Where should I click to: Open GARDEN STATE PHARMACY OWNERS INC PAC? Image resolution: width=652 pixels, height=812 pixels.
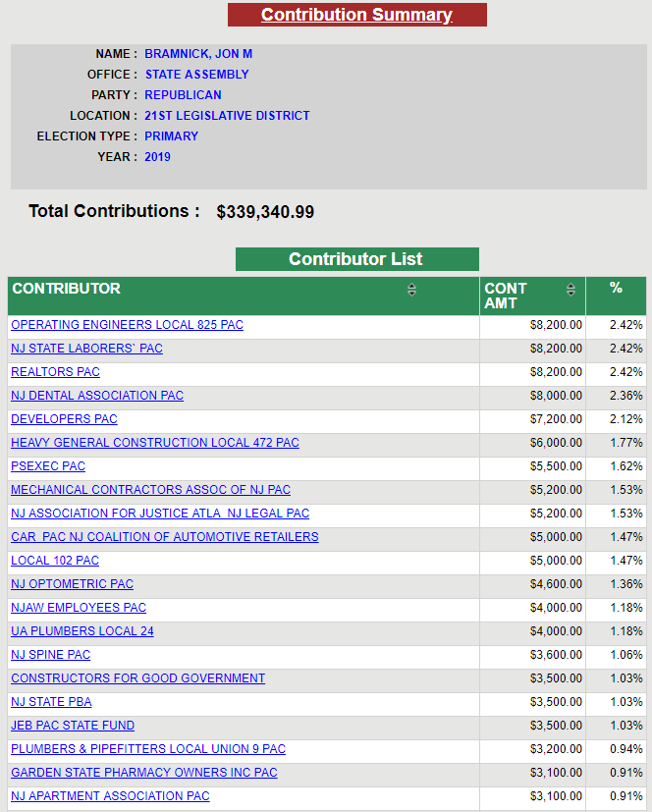[x=144, y=773]
